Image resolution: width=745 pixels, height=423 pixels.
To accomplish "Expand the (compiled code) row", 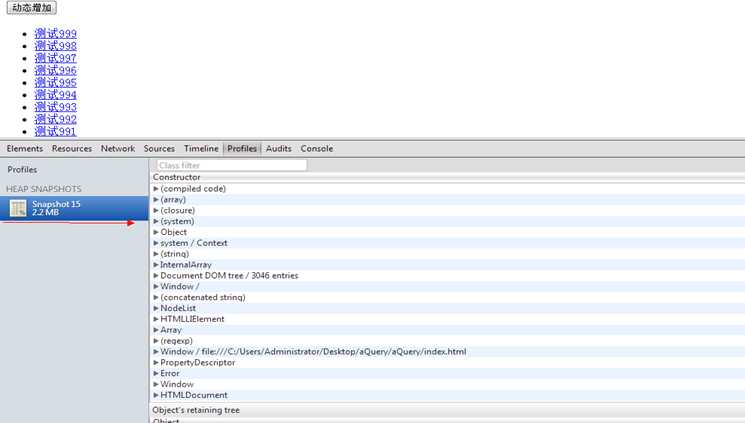I will tap(155, 189).
